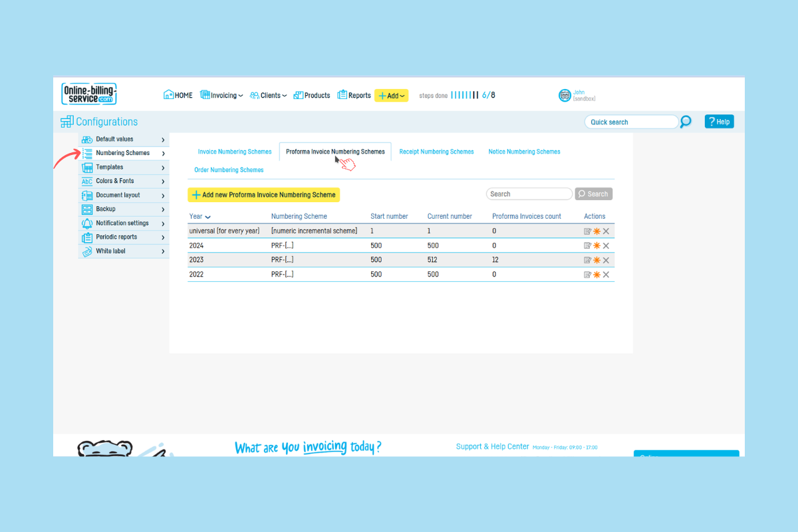This screenshot has width=798, height=532.
Task: Click the edit icon for the 2023 scheme
Action: pyautogui.click(x=587, y=260)
